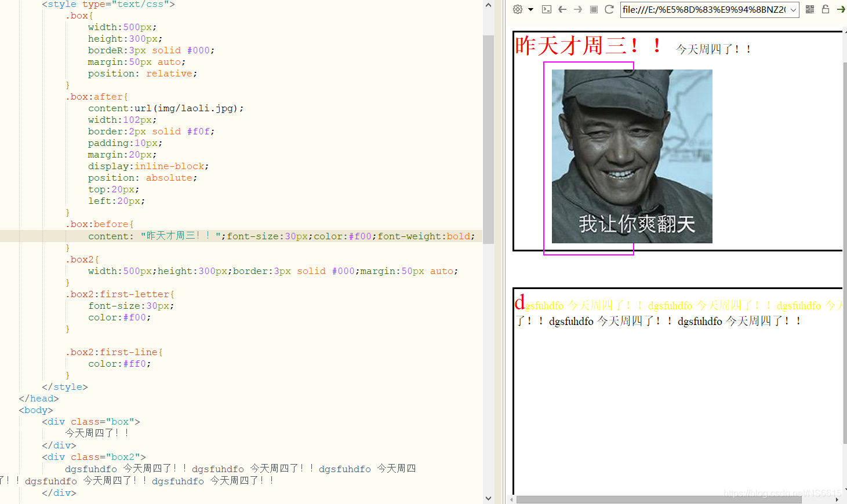Viewport: 847px width, 504px height.
Task: Click 今天周四了 text beside the red heading
Action: [714, 49]
